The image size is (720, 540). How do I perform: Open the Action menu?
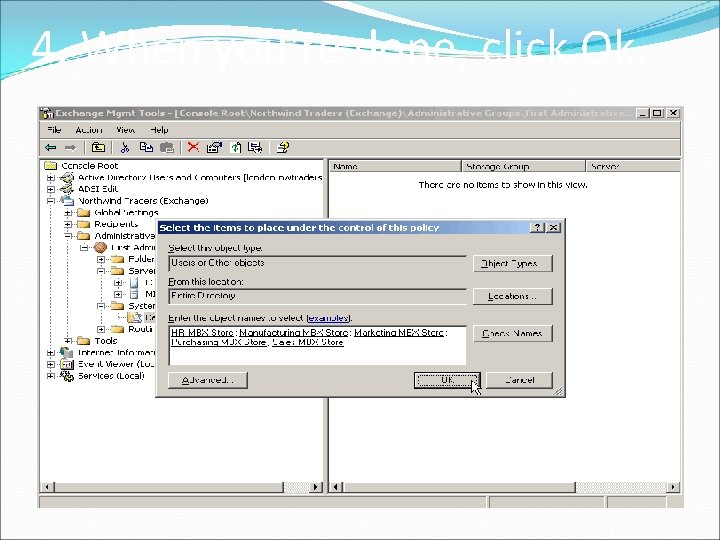(89, 130)
